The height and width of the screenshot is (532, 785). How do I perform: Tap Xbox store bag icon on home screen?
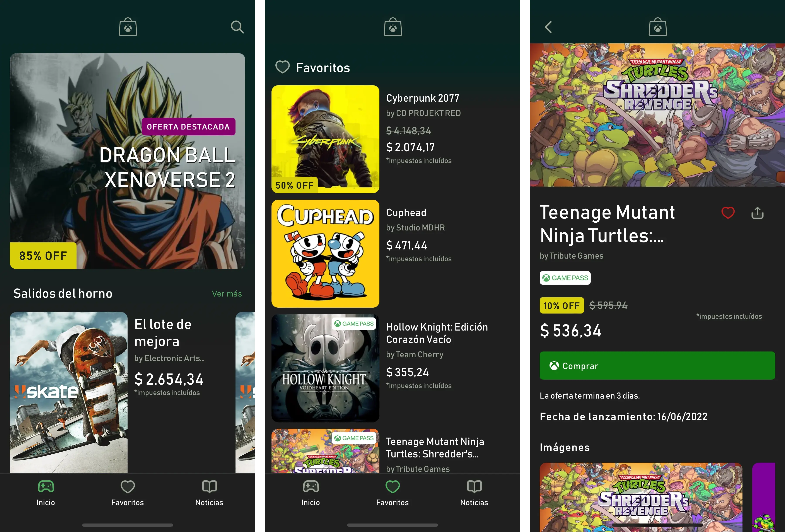(x=128, y=27)
